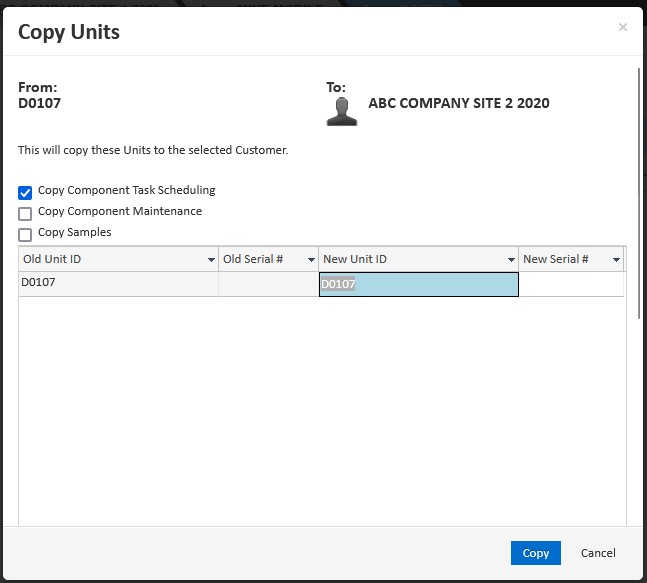
Task: Tick the Copy Samples checkbox
Action: 26,234
